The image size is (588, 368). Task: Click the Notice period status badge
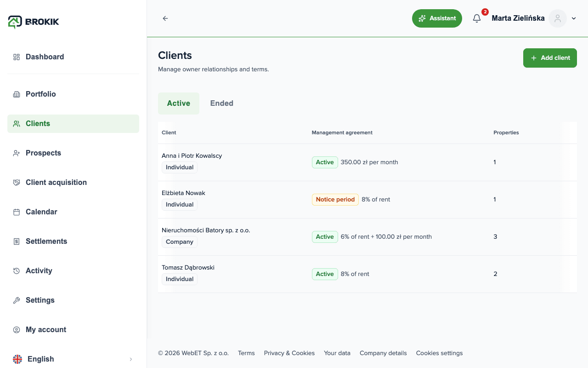click(x=335, y=200)
